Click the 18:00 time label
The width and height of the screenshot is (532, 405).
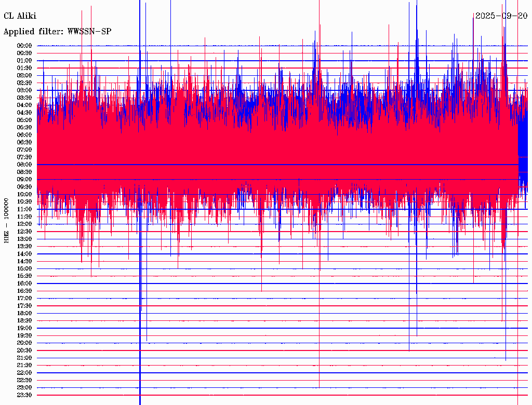tap(24, 314)
